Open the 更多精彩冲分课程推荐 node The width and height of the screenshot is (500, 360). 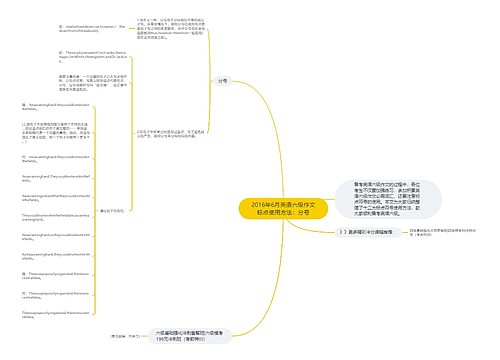368,232
